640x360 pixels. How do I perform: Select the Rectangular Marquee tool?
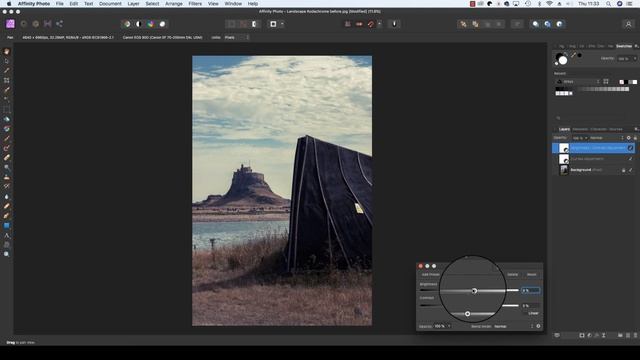(x=7, y=109)
